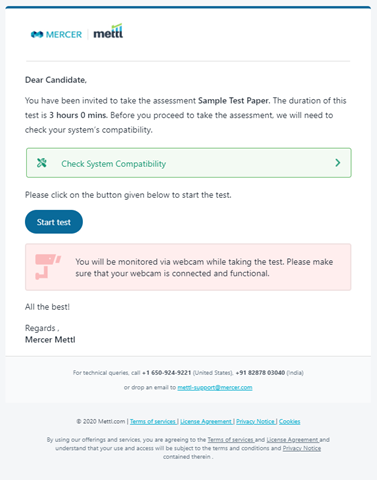Click the India phone number +91 82878 03040

(x=260, y=373)
